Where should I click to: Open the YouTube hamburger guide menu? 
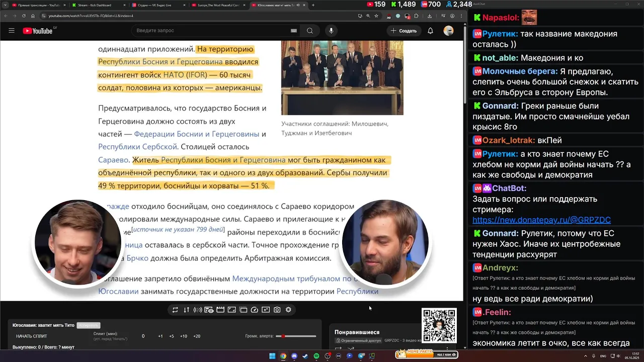click(x=12, y=31)
